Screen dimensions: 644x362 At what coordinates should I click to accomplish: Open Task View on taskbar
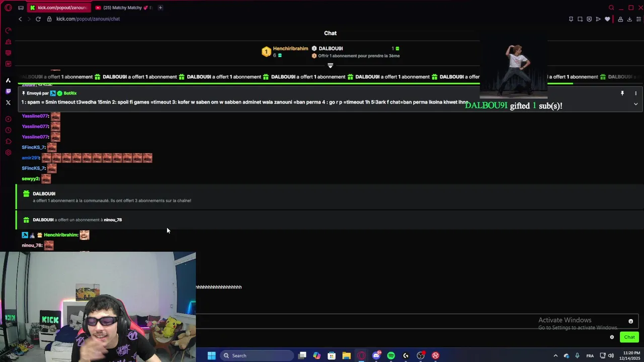(x=302, y=355)
